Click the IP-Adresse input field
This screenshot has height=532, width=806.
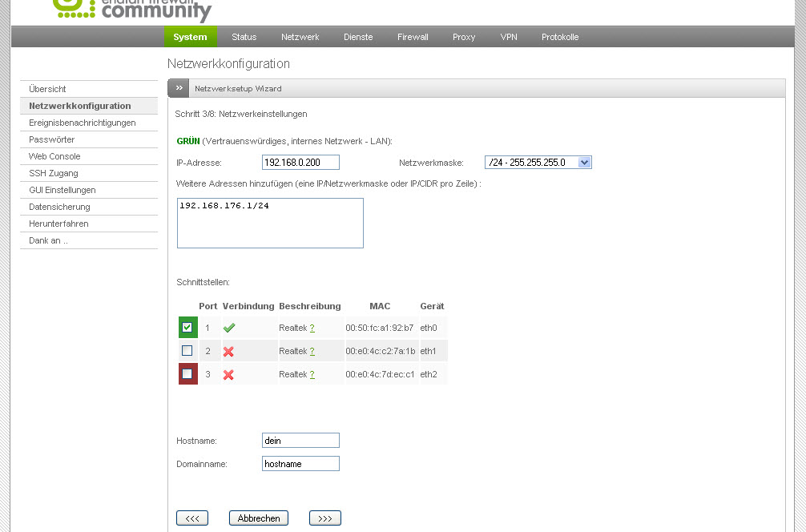(x=300, y=163)
